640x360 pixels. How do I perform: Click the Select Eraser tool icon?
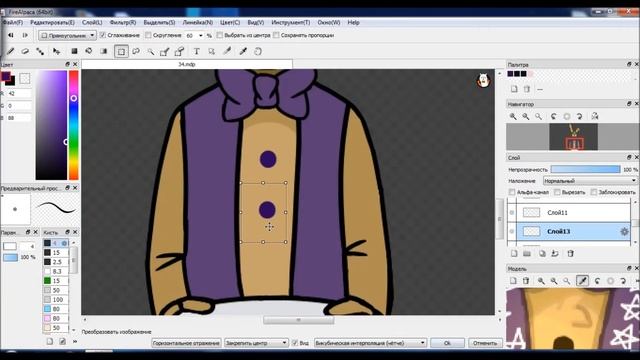coord(179,51)
